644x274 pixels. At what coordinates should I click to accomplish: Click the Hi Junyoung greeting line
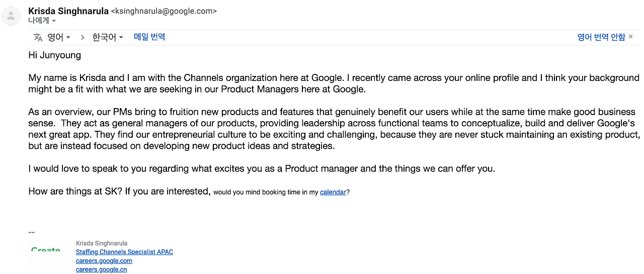[x=54, y=55]
